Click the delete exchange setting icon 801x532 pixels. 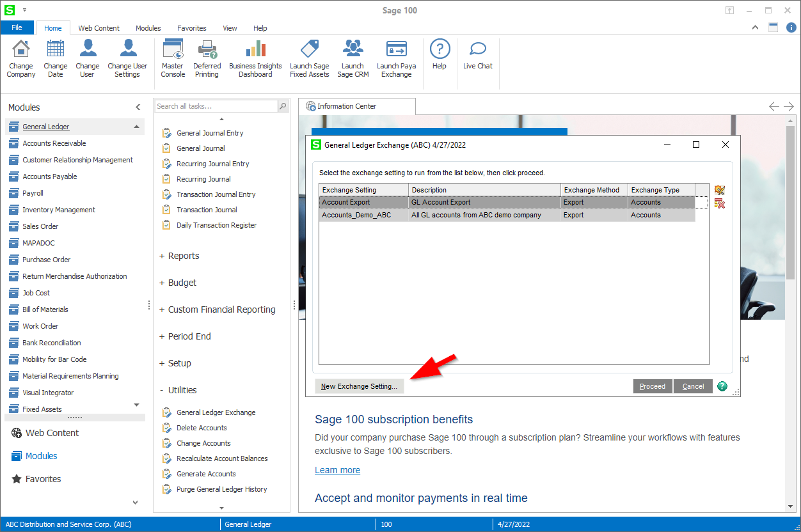720,203
